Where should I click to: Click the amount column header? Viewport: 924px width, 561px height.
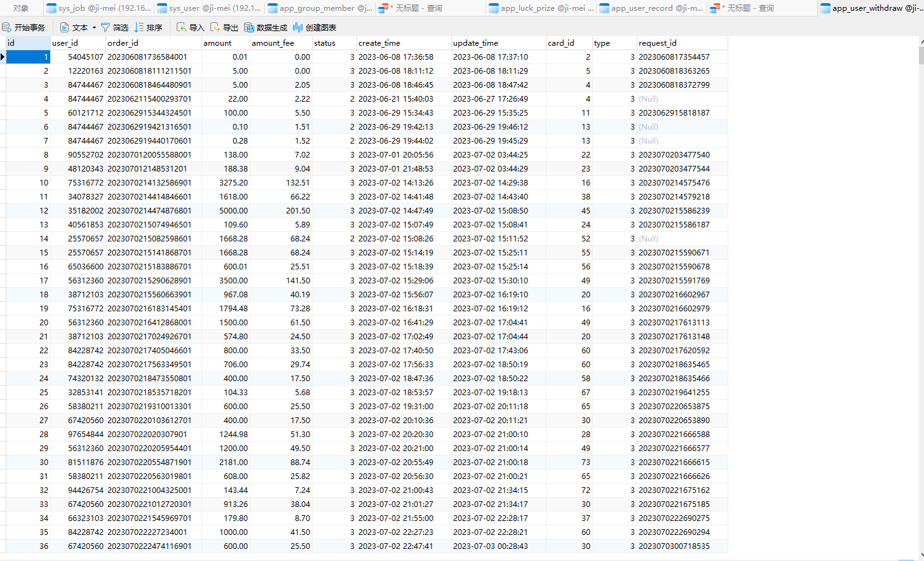coord(217,43)
